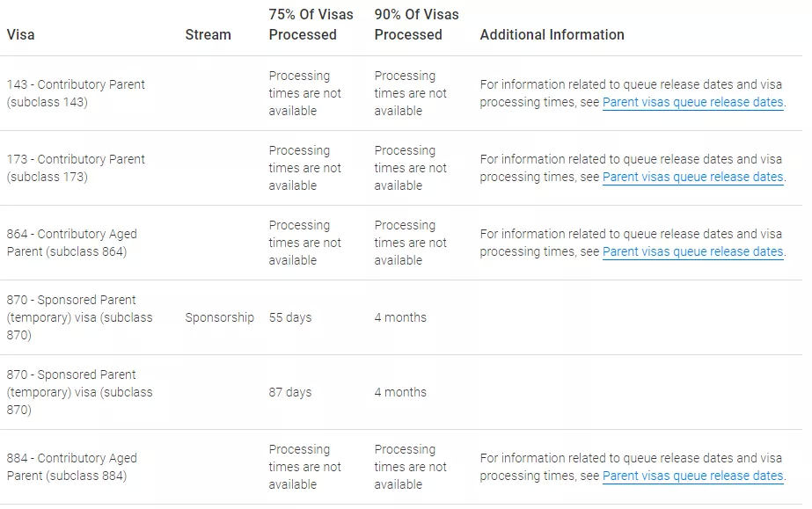Click the 55 days processing time cell

pos(290,317)
